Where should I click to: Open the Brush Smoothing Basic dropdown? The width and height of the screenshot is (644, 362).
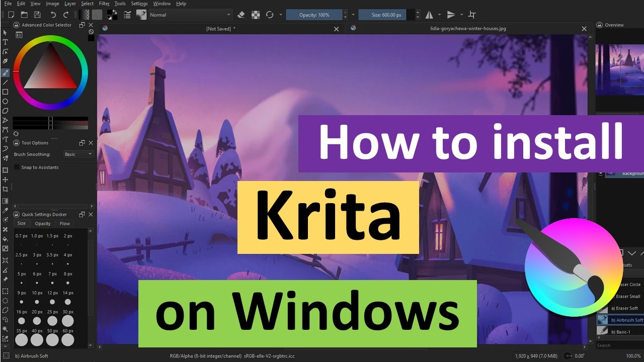[x=78, y=154]
